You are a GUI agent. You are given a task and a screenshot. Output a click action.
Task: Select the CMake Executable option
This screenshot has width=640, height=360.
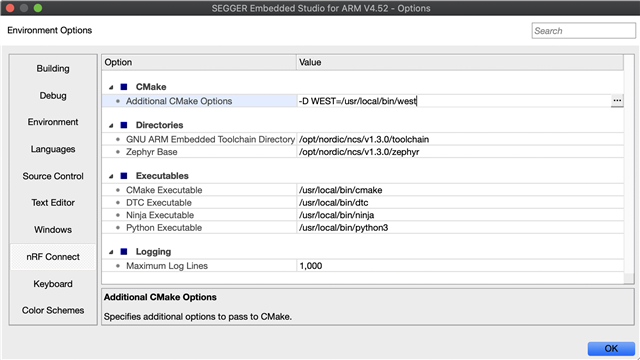[164, 190]
